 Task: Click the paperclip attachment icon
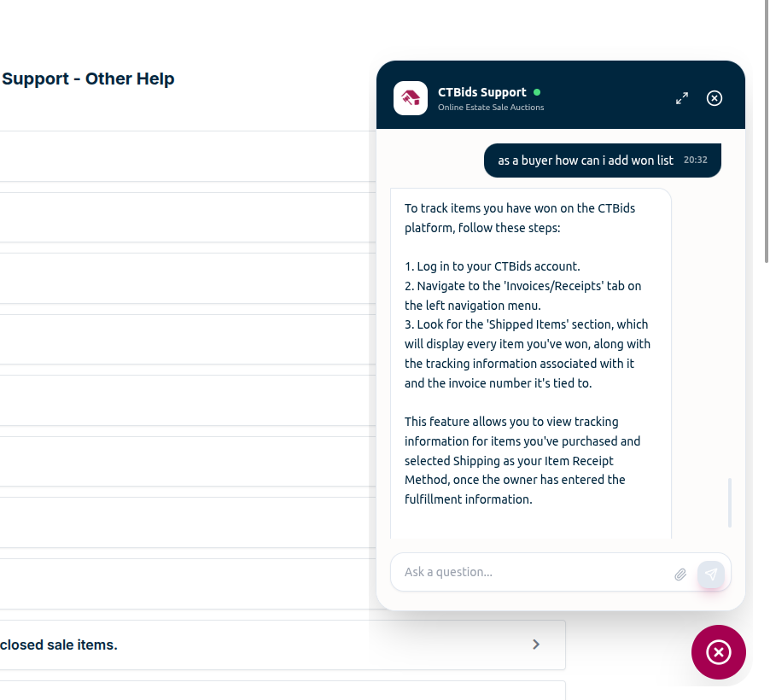point(680,575)
